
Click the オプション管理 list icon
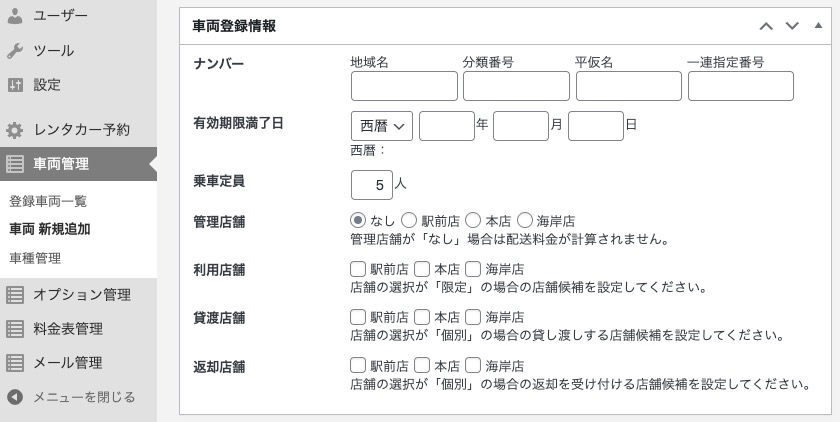click(15, 295)
